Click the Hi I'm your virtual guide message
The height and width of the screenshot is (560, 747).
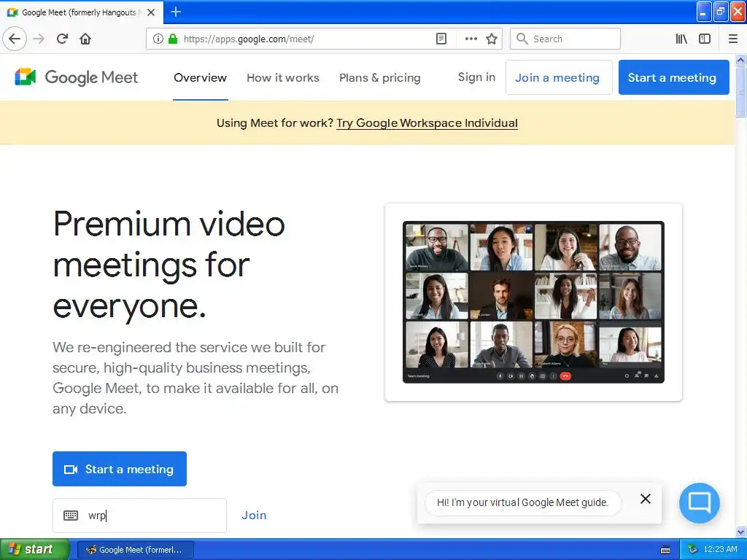[x=522, y=502]
